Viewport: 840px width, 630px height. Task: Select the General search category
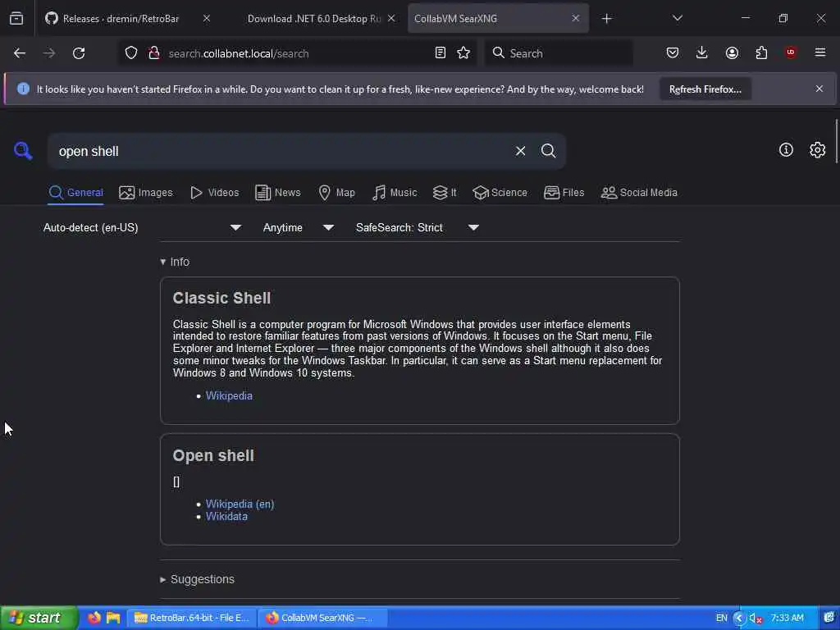76,192
